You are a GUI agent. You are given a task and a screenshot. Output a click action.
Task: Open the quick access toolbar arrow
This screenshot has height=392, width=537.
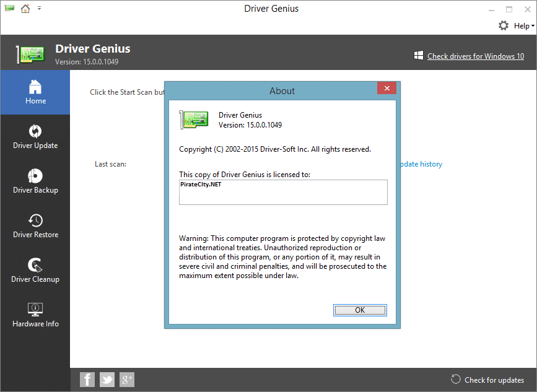pos(40,9)
